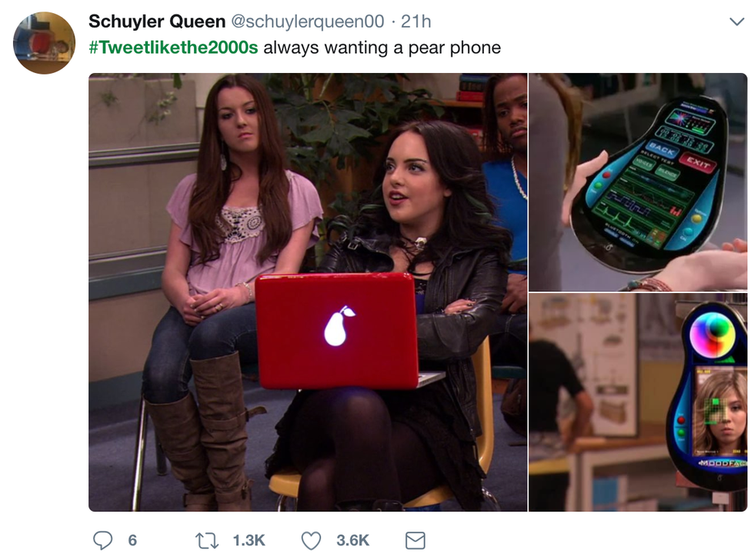Open the pear phone BACK/EXIT screen photo
Viewport: 754px width, 560px height.
coord(638,182)
